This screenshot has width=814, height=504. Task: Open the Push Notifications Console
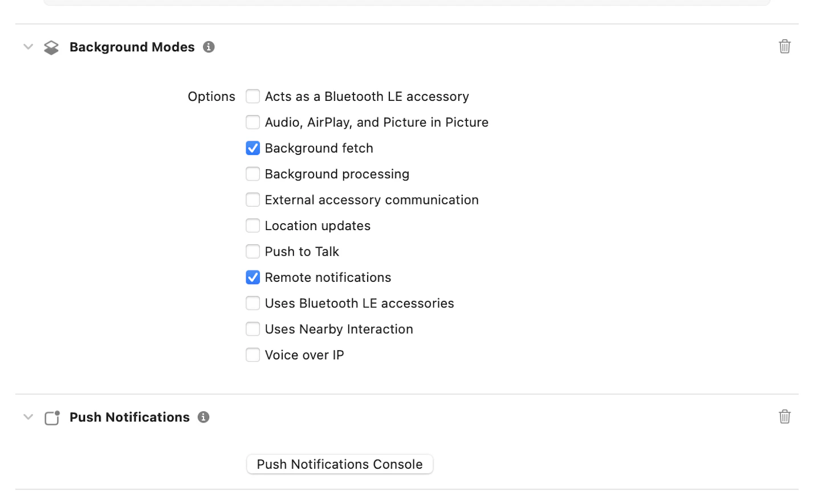[340, 464]
